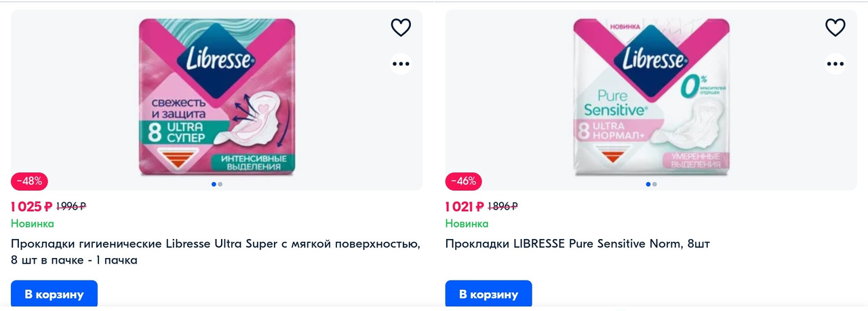Add Libresse Ultra Super pads to favorites
This screenshot has height=311, width=868.
pos(401,28)
